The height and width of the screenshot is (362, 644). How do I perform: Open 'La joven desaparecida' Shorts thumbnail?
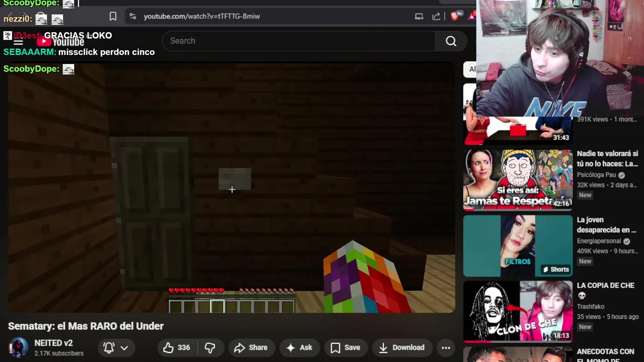(x=518, y=246)
